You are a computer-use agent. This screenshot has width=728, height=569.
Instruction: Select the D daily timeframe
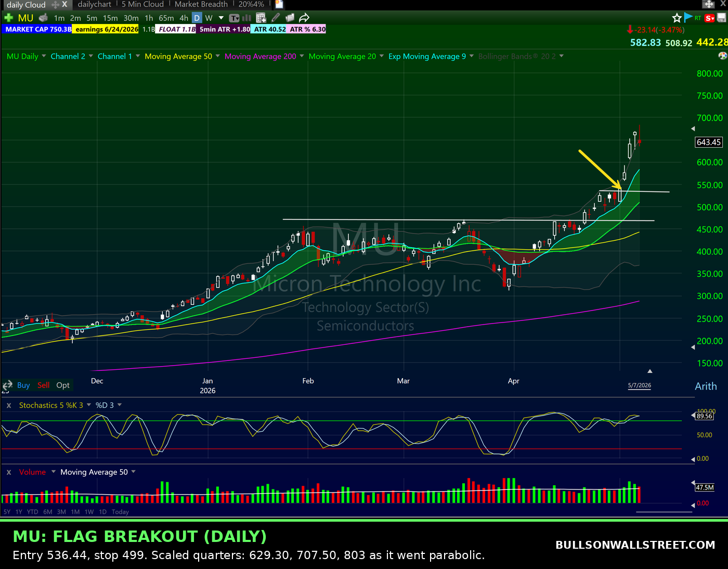click(x=197, y=18)
